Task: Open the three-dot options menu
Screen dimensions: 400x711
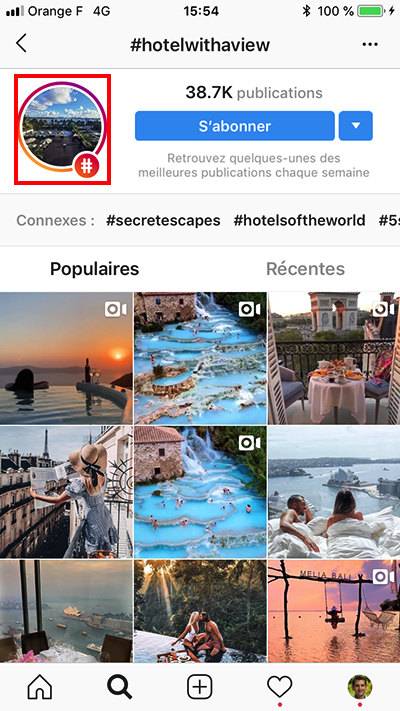Action: click(370, 44)
